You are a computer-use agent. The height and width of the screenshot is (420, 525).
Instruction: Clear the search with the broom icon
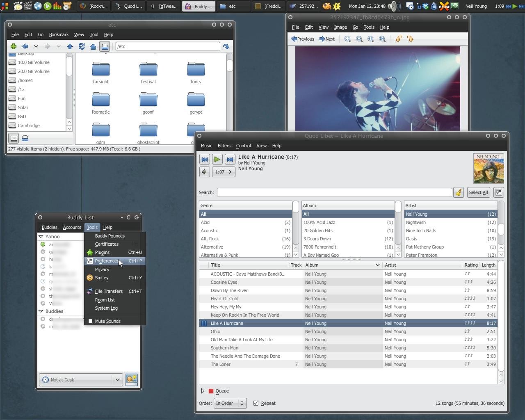coord(459,192)
